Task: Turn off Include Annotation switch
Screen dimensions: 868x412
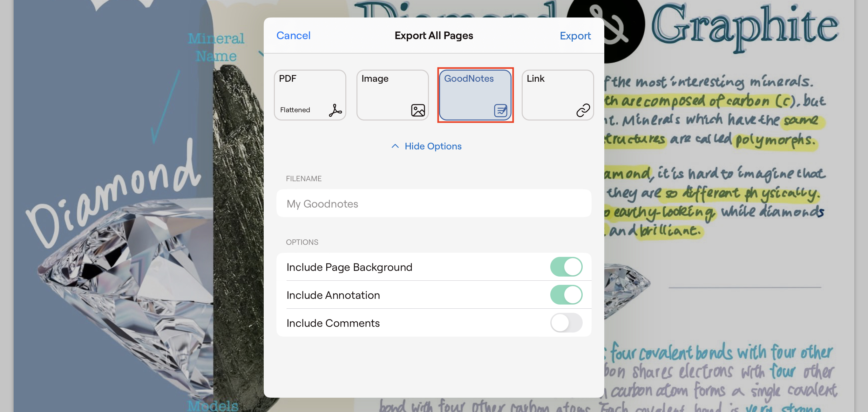Action: [566, 295]
